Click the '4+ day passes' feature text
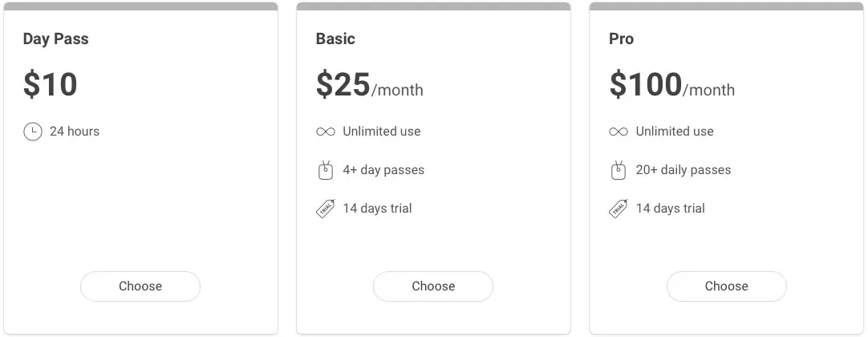This screenshot has height=337, width=868. [x=383, y=170]
